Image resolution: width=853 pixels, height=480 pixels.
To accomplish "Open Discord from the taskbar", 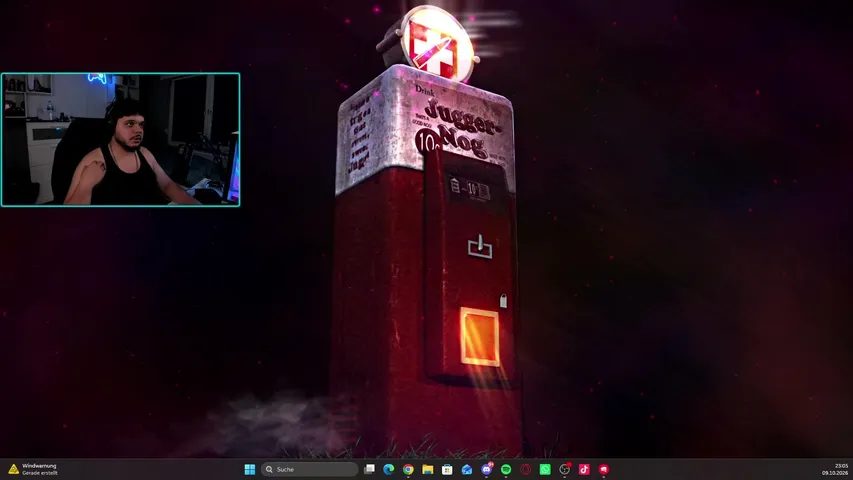I will (486, 469).
